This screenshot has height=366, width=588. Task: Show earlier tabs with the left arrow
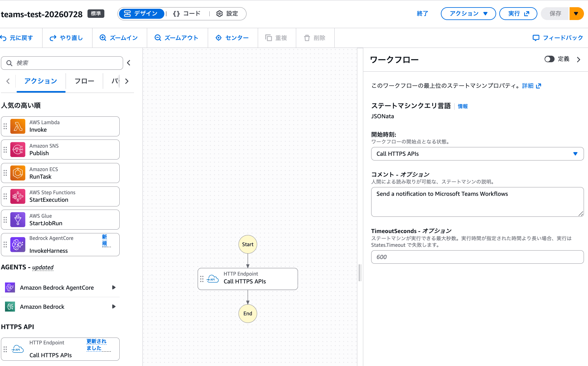click(8, 81)
